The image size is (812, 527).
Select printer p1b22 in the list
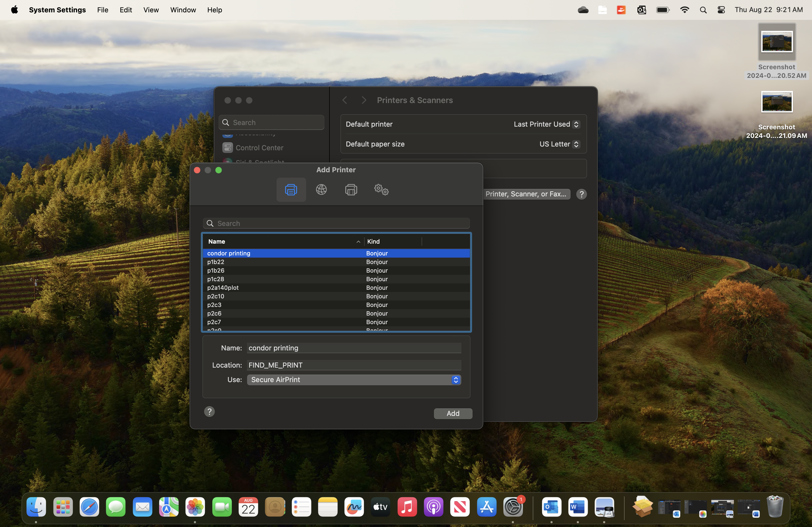336,262
